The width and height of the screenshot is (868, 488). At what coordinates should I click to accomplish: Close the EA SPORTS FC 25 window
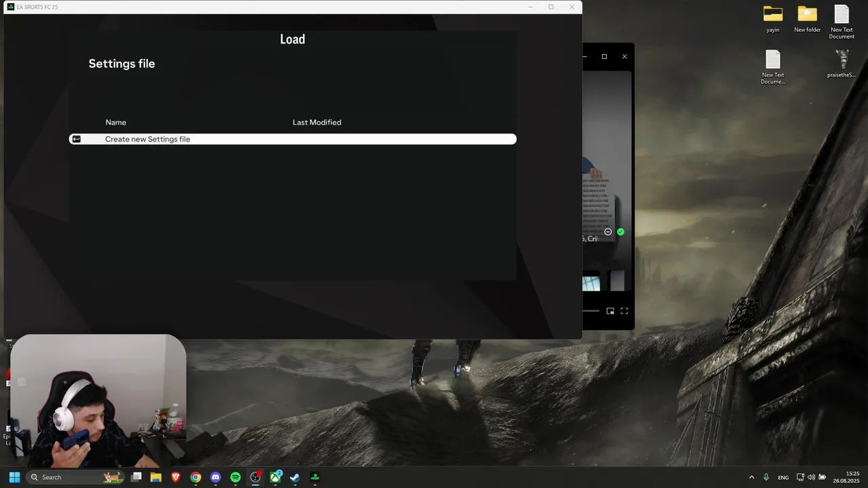click(x=572, y=7)
